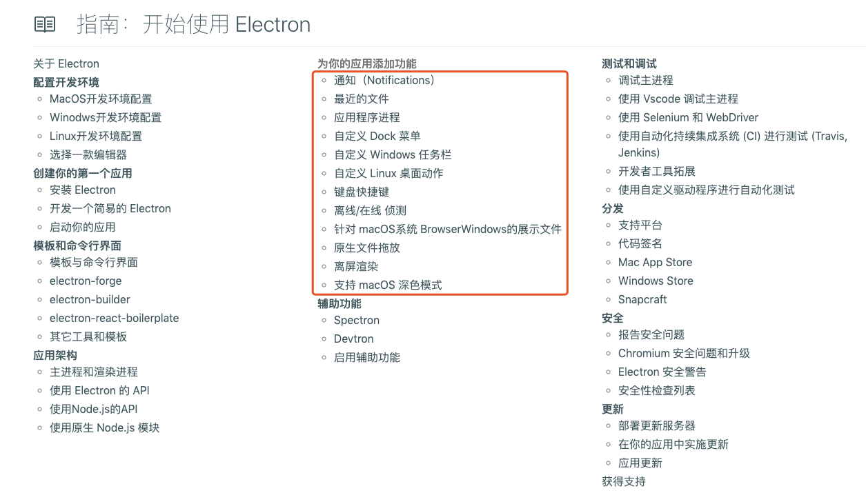Open the 关于 Electron link
Screen dimensions: 866x504
(x=66, y=64)
